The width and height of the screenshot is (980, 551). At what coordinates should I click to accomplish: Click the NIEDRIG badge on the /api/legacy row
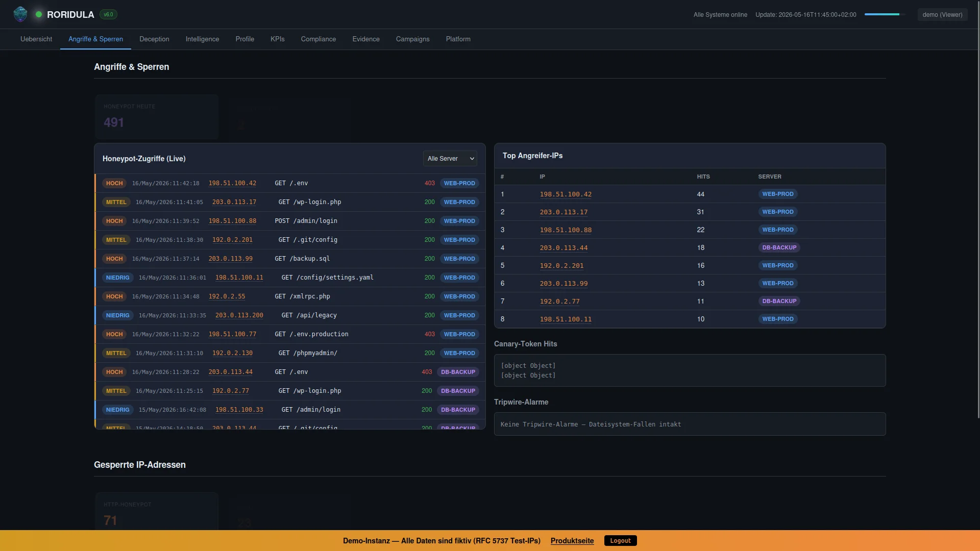coord(117,315)
